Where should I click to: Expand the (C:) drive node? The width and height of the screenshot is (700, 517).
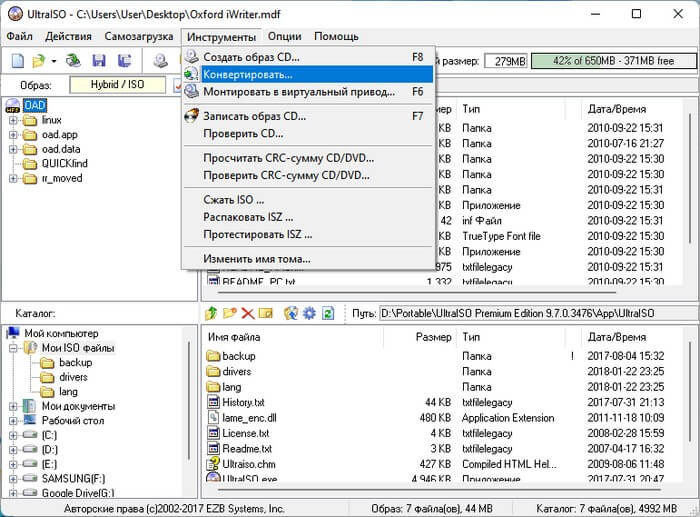pos(13,435)
